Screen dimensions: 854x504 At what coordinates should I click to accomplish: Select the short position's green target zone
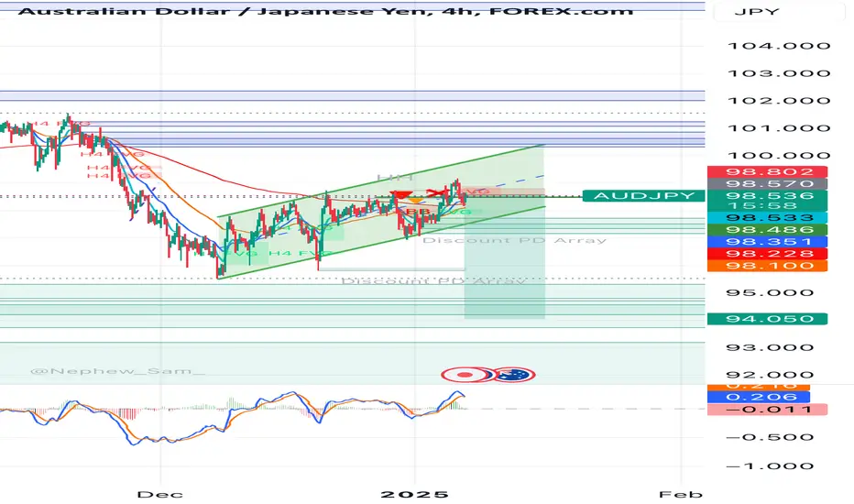tap(504, 257)
